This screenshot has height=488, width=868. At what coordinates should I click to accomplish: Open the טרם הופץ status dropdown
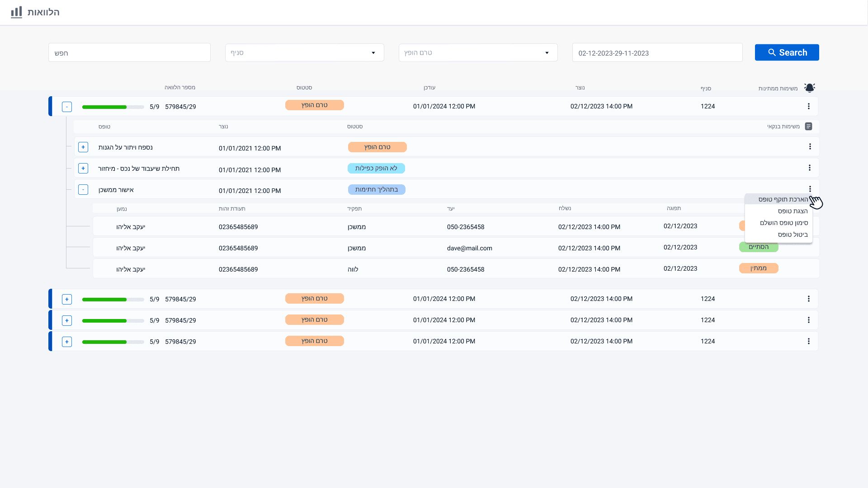pos(478,53)
